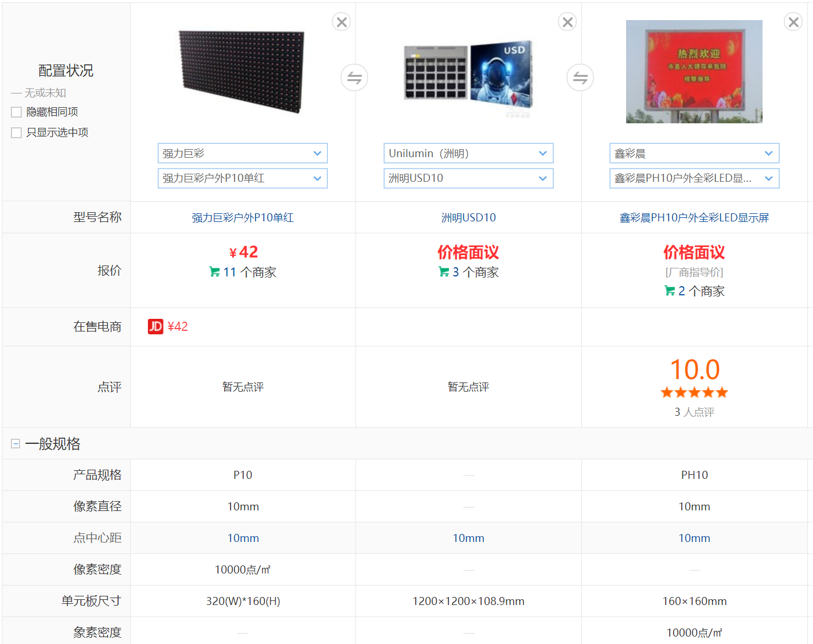Swap 洲明 and 鑫彩晨 columns
813x644 pixels.
(x=580, y=77)
